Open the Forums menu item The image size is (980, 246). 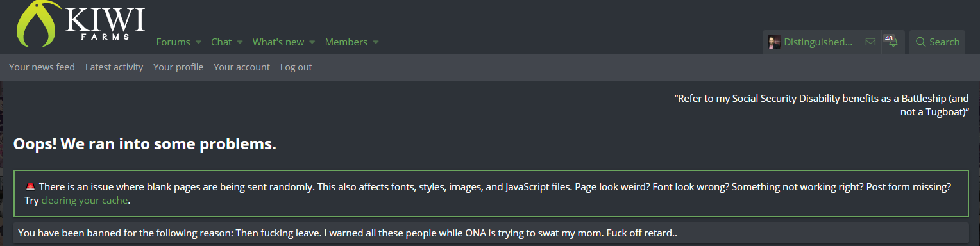click(173, 42)
